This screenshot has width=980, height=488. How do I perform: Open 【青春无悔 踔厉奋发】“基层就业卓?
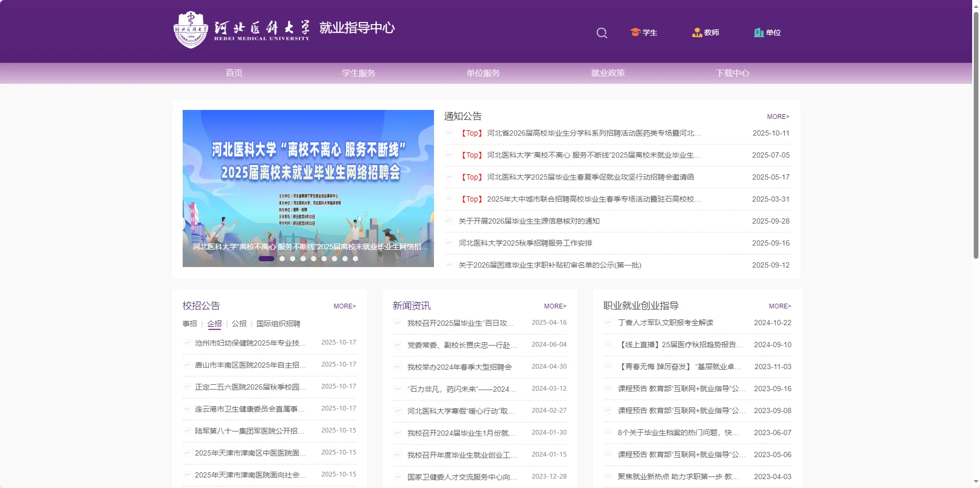point(680,367)
